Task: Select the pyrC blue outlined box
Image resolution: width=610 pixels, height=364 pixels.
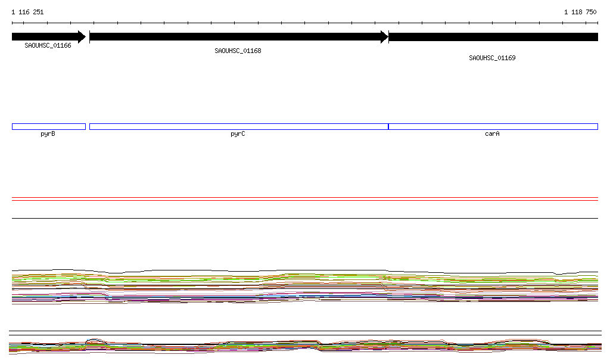Action: pyautogui.click(x=238, y=126)
